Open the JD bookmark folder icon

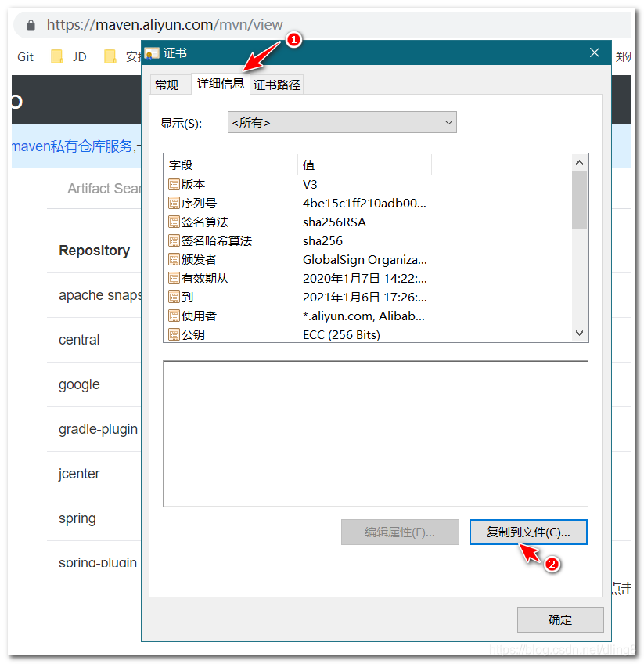pos(56,56)
